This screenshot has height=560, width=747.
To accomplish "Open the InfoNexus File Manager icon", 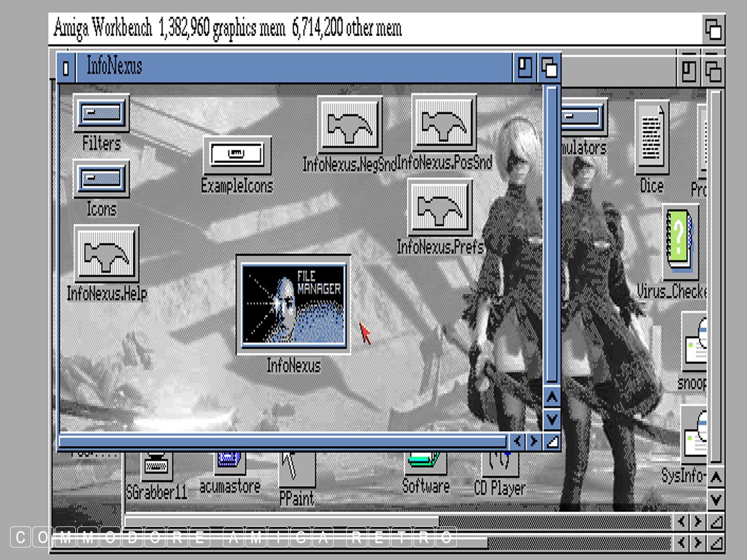I will tap(293, 304).
